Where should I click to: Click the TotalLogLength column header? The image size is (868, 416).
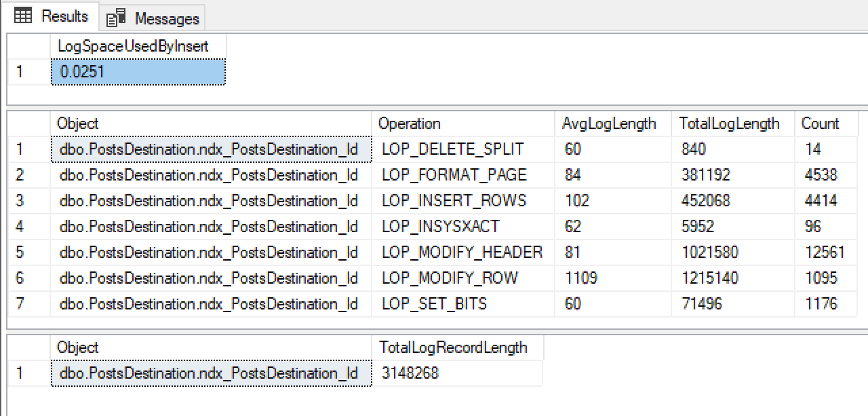point(730,124)
